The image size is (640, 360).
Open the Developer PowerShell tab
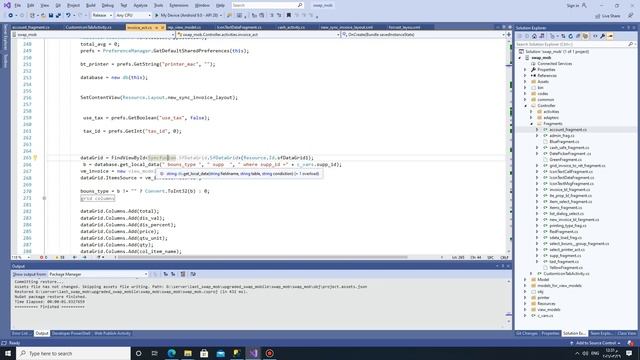(x=71, y=333)
